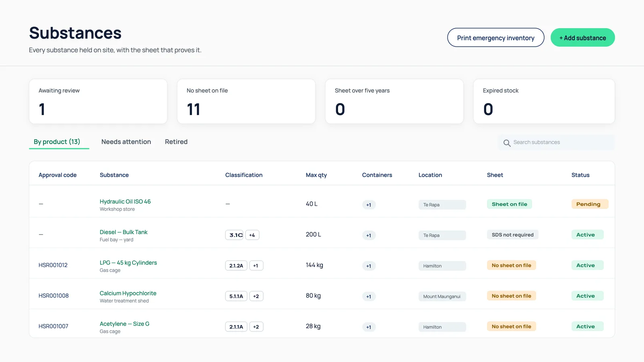Show +1 containers for Diesel
The image size is (644, 362).
point(369,235)
